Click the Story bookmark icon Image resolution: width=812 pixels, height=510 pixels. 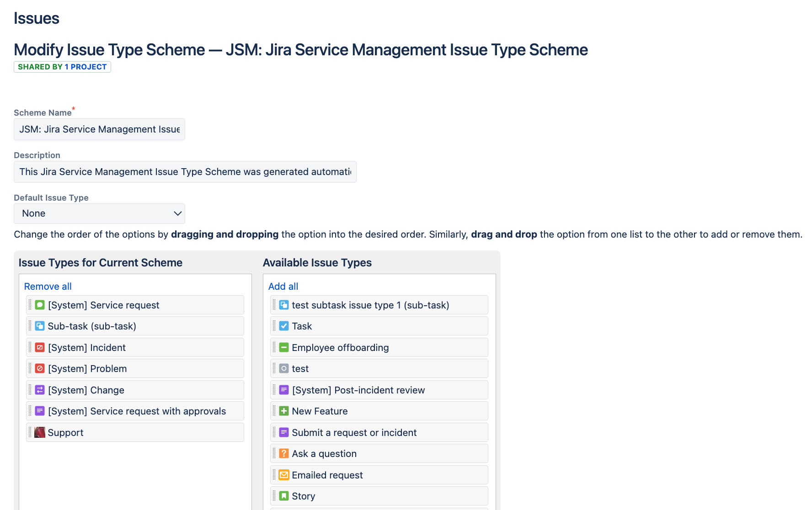[284, 496]
